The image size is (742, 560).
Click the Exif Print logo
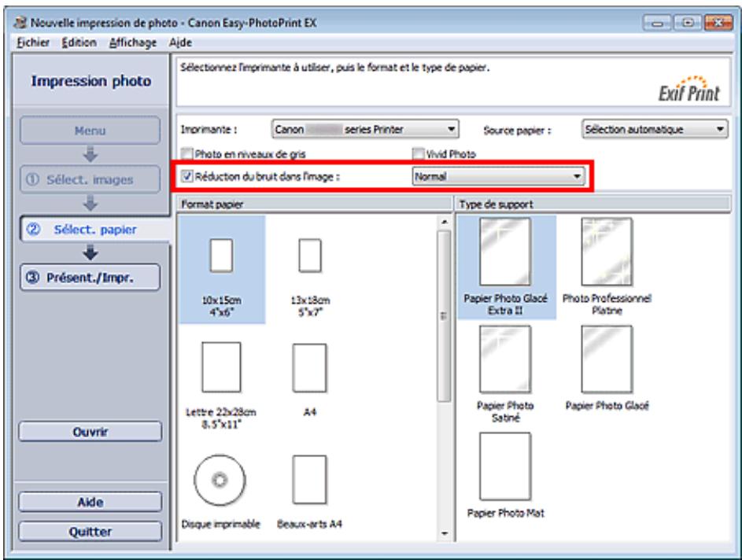click(689, 90)
